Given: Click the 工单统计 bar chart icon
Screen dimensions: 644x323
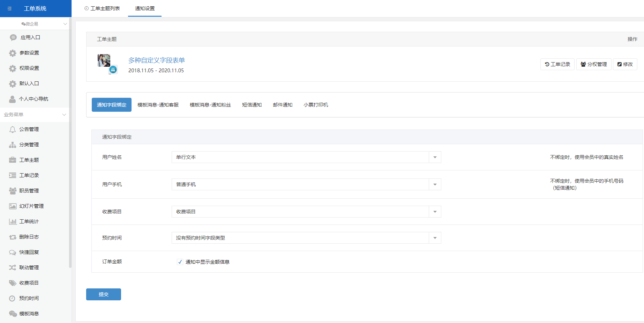Looking at the screenshot, I should click(x=13, y=221).
